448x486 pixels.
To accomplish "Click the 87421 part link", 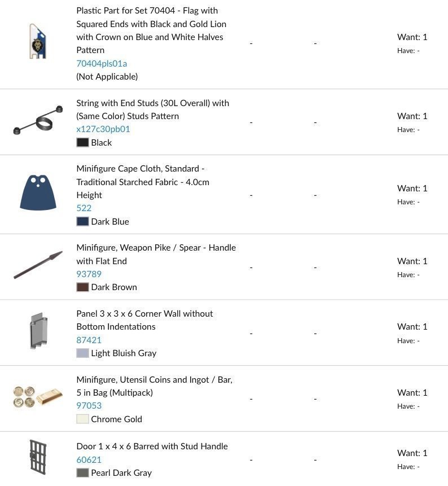I will (89, 340).
